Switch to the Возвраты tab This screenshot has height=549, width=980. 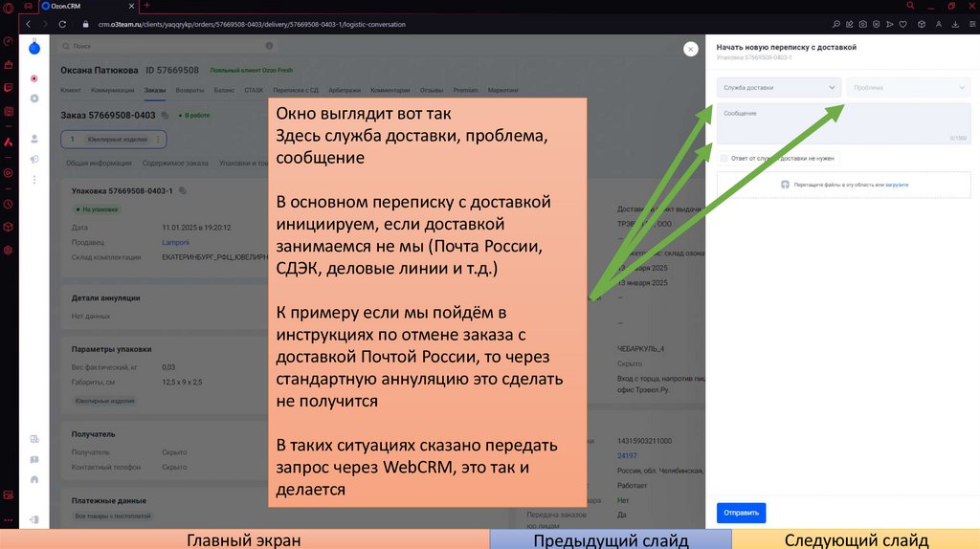point(190,90)
